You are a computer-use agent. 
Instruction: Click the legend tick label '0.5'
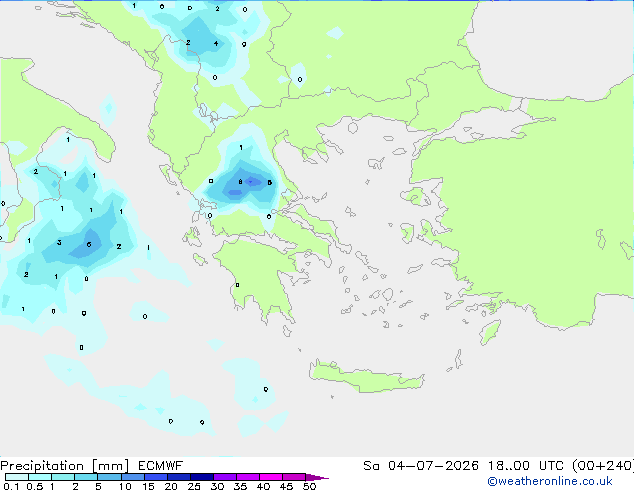[x=35, y=486]
